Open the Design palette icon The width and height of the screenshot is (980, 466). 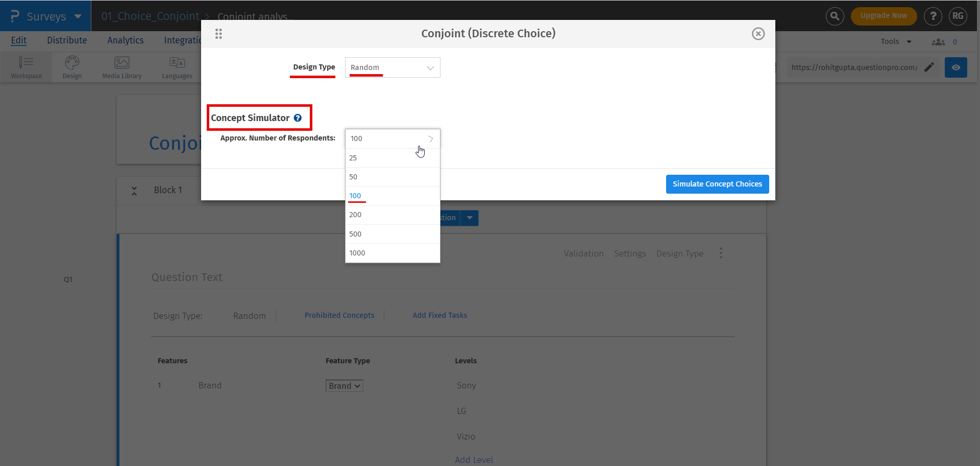click(x=72, y=67)
